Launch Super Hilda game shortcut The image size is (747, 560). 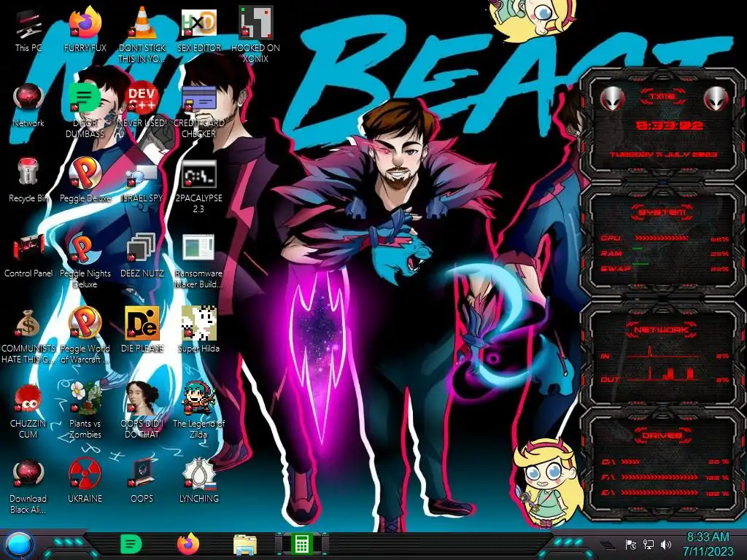(x=199, y=330)
